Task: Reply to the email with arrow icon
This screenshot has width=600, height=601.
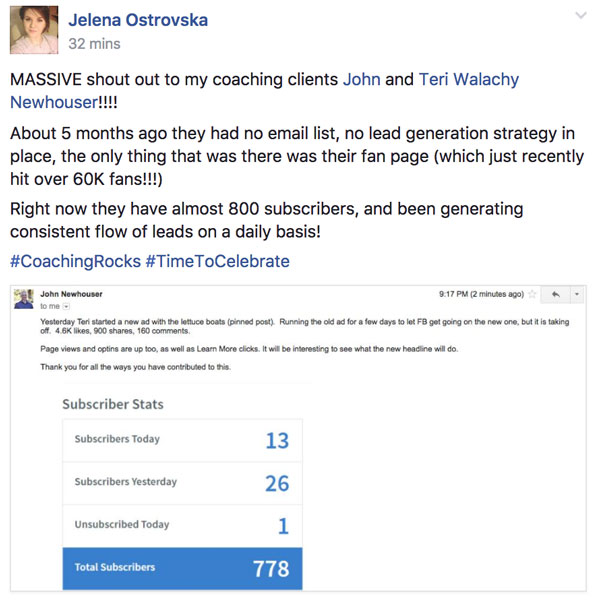Action: tap(556, 294)
